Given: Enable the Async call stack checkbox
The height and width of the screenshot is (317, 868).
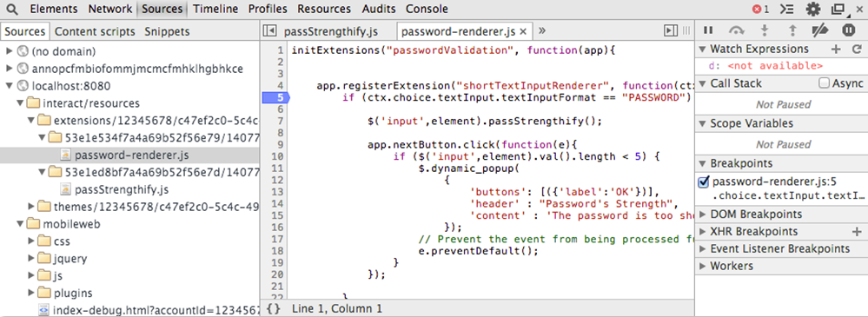Looking at the screenshot, I should coord(825,83).
